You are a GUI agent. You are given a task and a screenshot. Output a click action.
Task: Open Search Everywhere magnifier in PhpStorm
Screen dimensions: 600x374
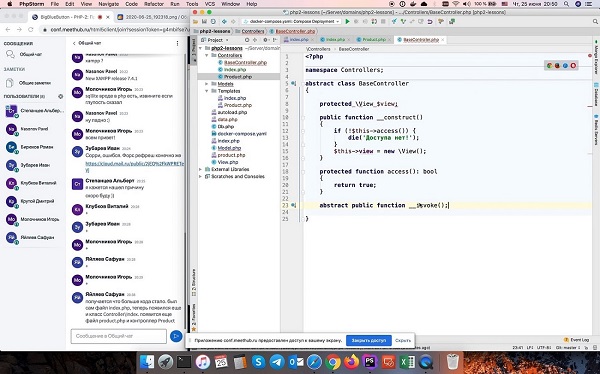pos(595,22)
